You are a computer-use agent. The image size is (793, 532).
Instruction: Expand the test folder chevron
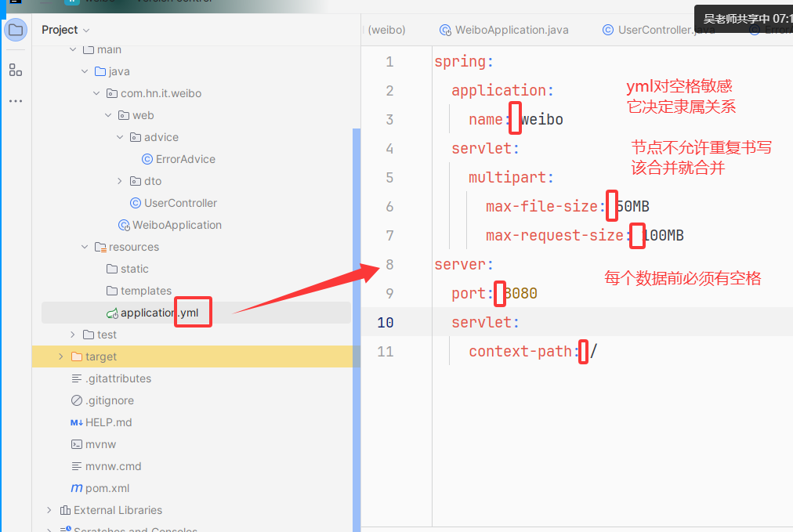tap(73, 335)
